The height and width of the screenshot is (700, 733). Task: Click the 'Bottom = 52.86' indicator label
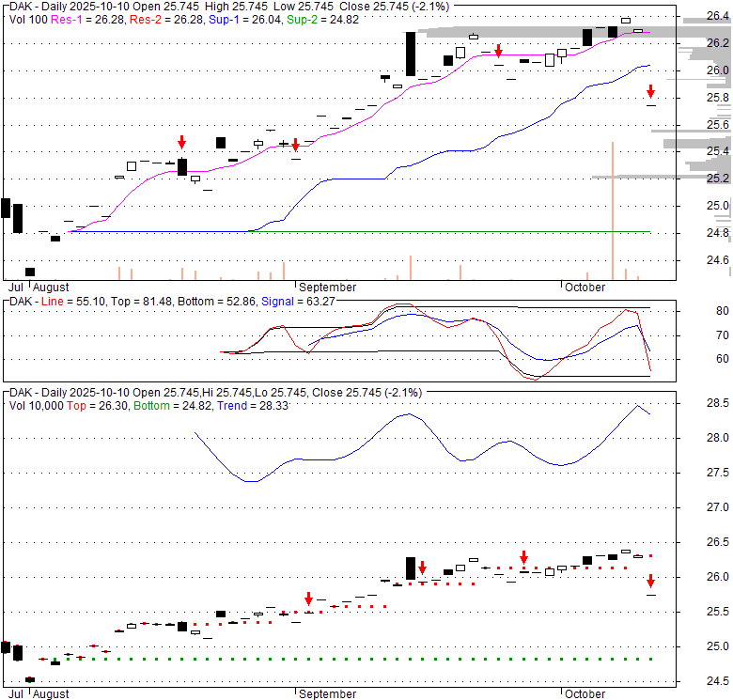[217, 302]
